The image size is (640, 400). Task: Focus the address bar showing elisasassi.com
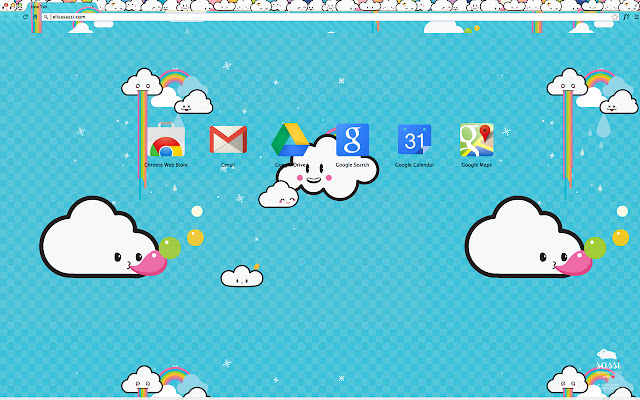331,17
